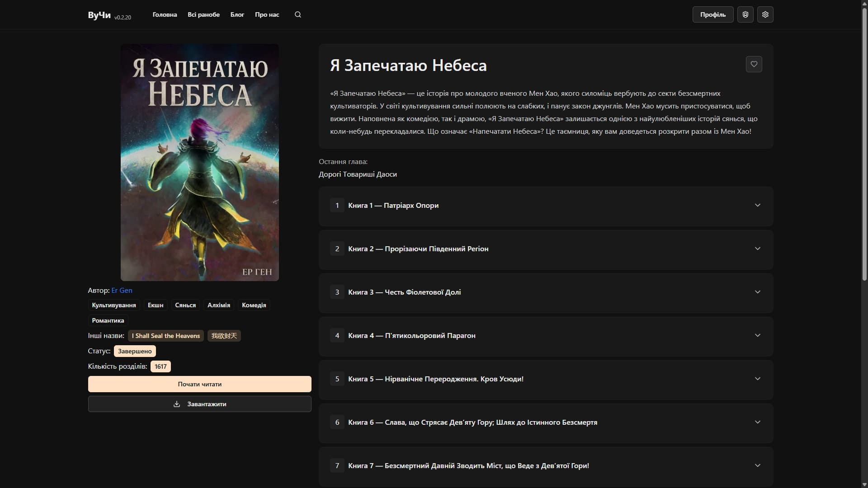Select the Алхімія genre tag
Image resolution: width=868 pixels, height=488 pixels.
pyautogui.click(x=219, y=305)
